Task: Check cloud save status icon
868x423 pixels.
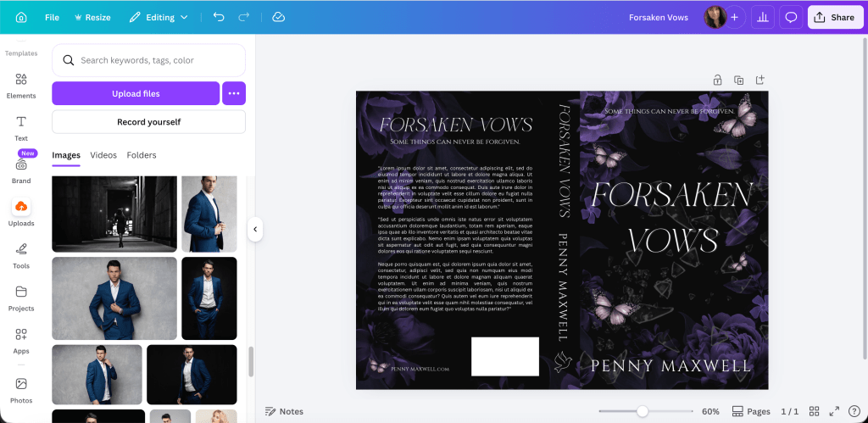Action: click(x=278, y=17)
